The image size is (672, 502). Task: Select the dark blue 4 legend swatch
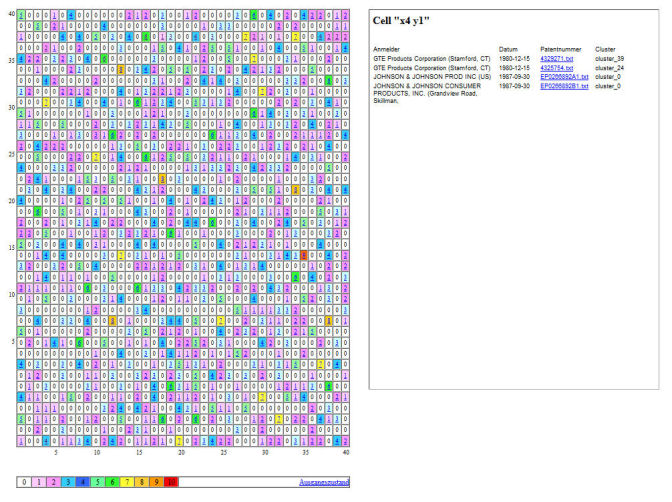[x=83, y=482]
